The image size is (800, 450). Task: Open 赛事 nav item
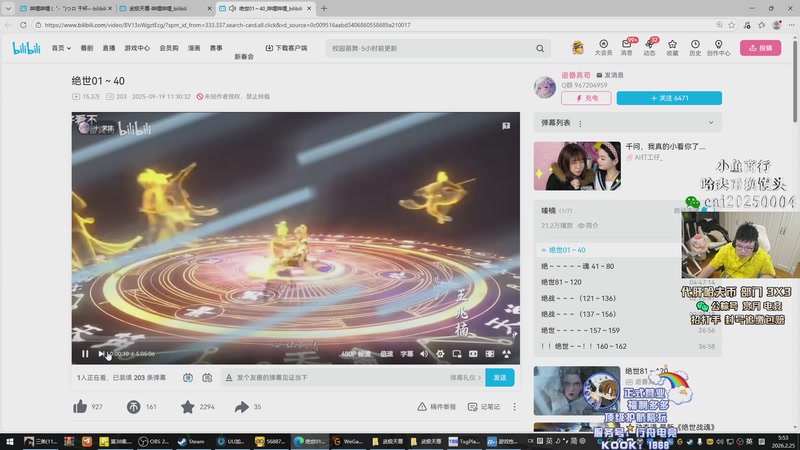point(216,48)
